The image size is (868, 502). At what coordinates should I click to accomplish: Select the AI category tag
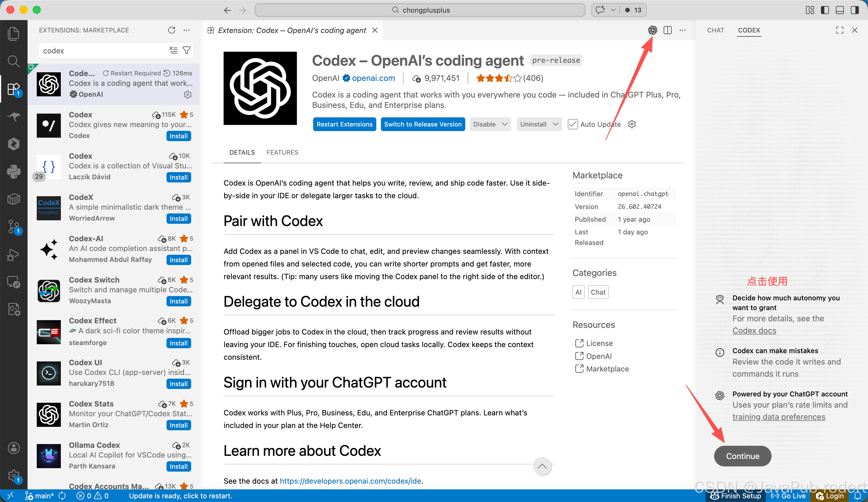(x=578, y=292)
